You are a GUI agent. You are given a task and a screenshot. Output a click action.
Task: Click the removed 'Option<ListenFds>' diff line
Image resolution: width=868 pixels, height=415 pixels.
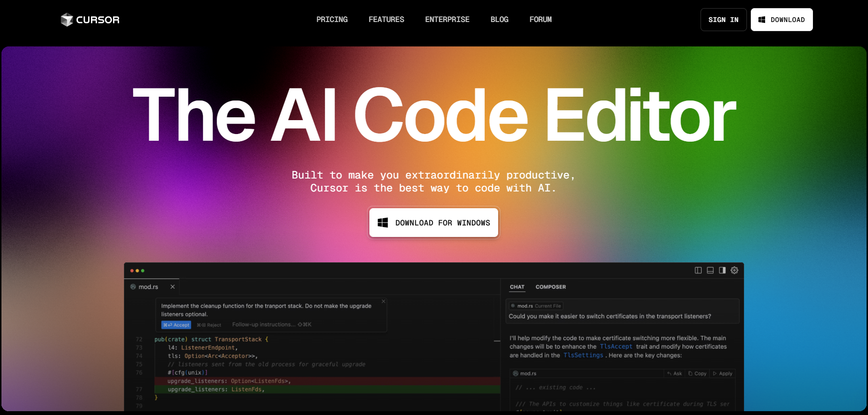(327, 381)
